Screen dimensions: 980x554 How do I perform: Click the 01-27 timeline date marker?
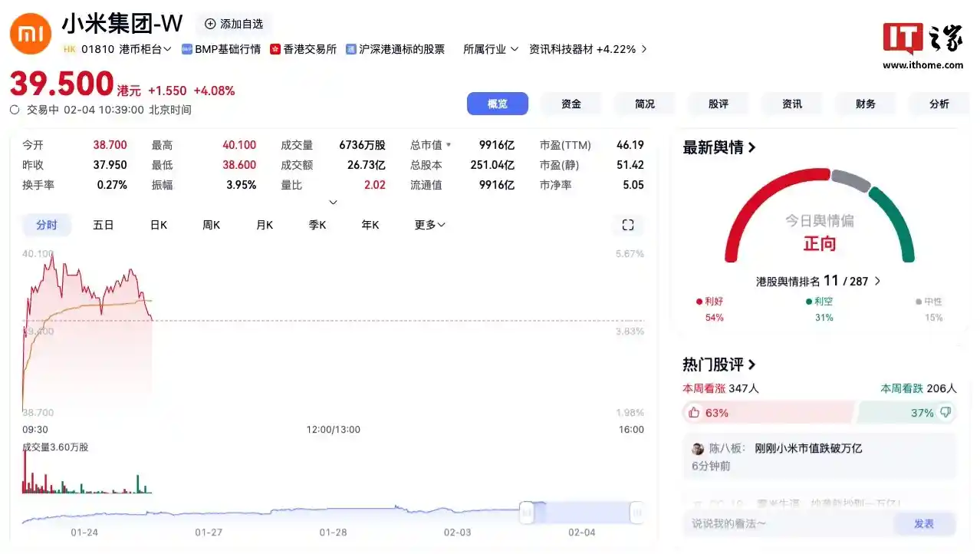pos(209,533)
